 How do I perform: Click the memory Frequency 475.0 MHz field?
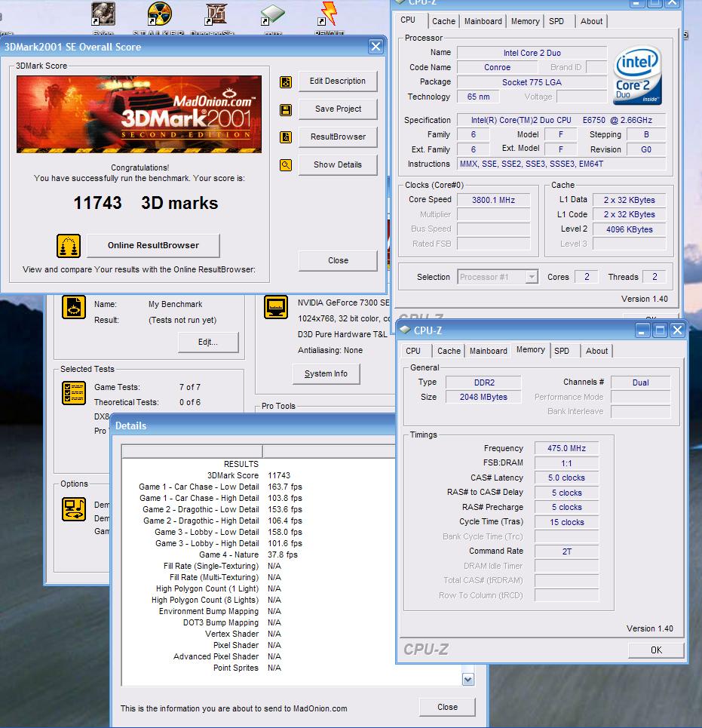click(x=566, y=449)
